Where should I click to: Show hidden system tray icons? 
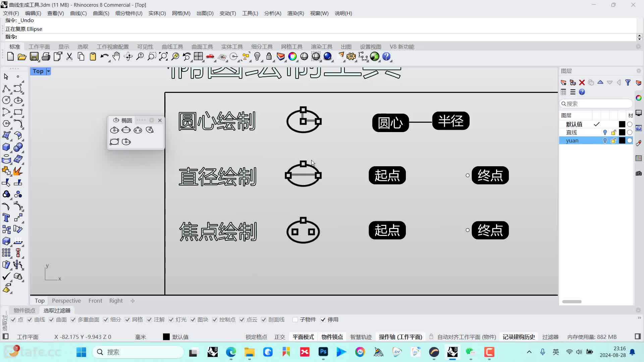click(529, 352)
